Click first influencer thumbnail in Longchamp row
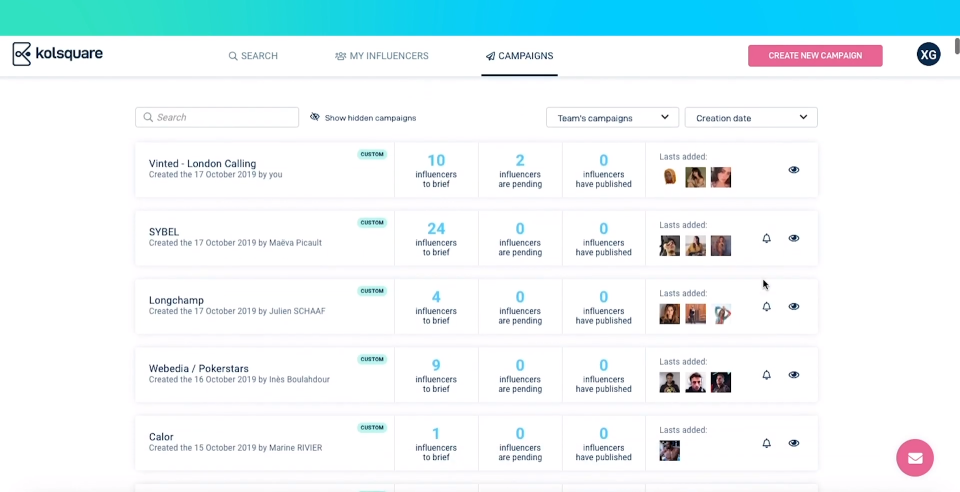Image resolution: width=960 pixels, height=492 pixels. point(670,314)
